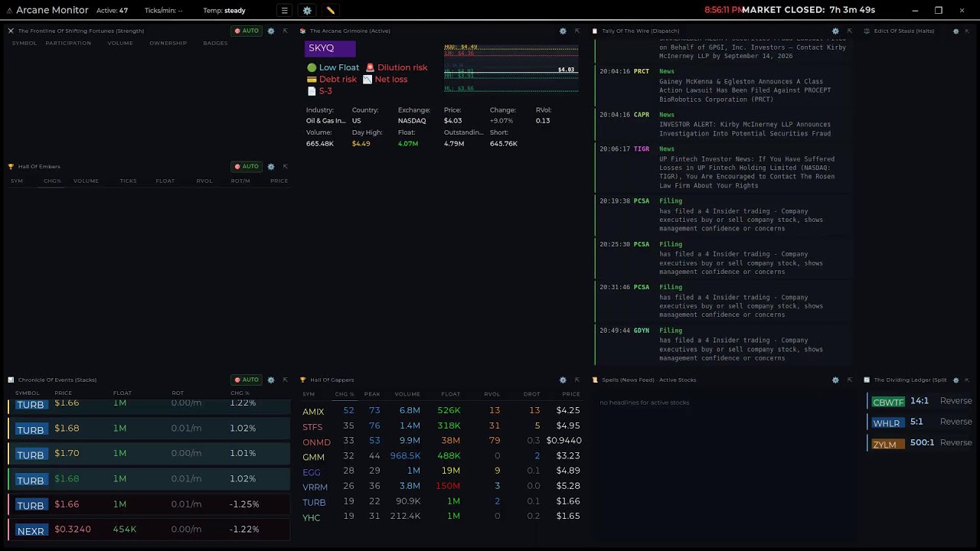Open the GDYN filing entry
980x551 pixels.
(x=724, y=344)
